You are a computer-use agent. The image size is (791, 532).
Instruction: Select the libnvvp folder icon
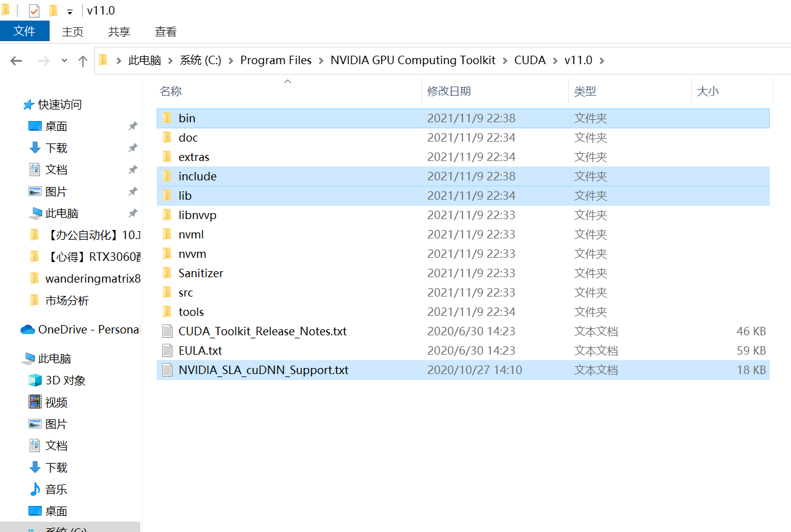(x=167, y=215)
